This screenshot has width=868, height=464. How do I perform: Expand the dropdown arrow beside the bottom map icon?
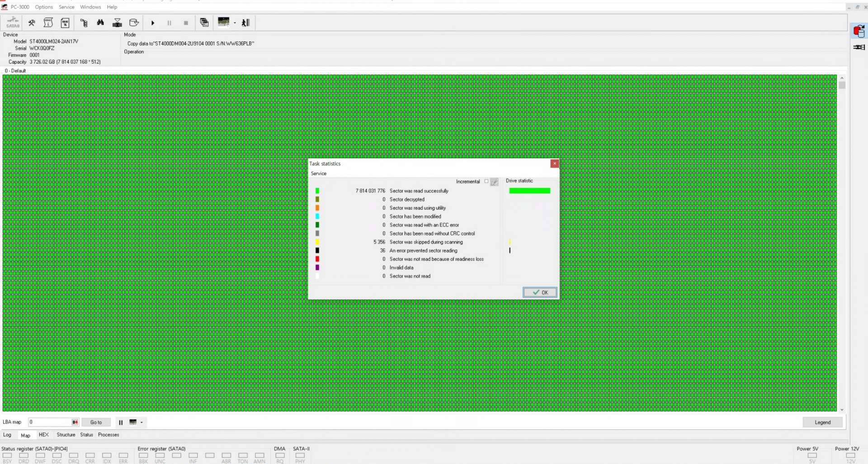[142, 422]
